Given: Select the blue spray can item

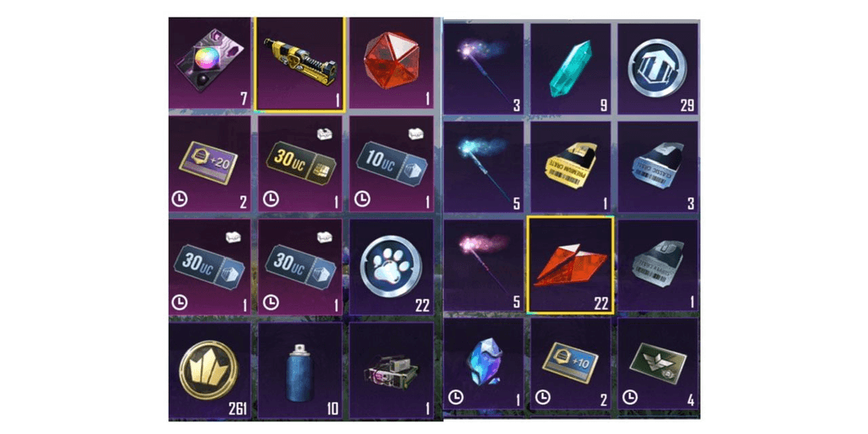Looking at the screenshot, I should click(x=300, y=370).
